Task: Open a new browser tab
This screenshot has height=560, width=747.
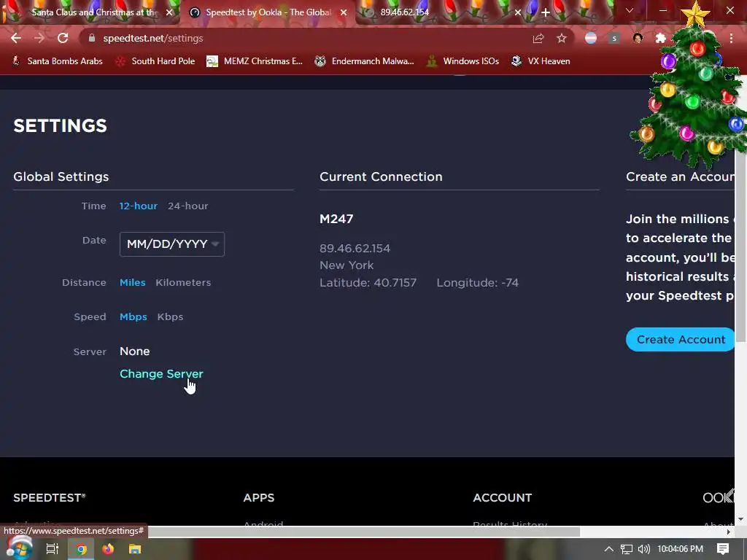Action: pyautogui.click(x=546, y=12)
